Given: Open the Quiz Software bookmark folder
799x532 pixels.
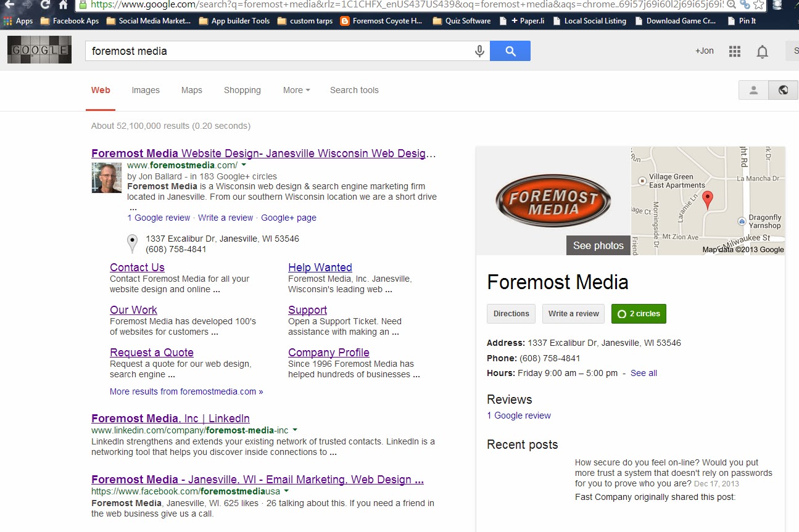Looking at the screenshot, I should click(x=462, y=21).
